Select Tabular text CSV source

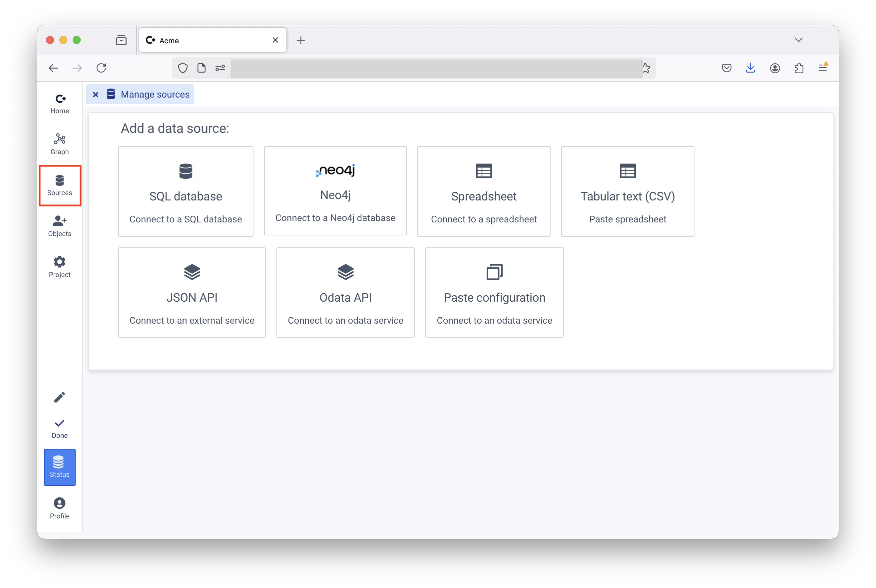click(x=627, y=191)
